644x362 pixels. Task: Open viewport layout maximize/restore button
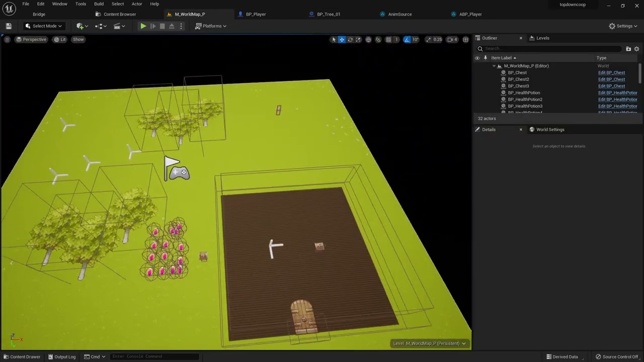click(x=466, y=39)
